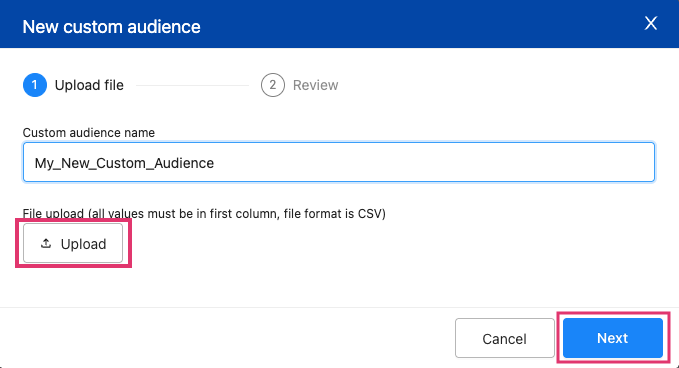Click the blue dialog header bar
The image size is (679, 368).
[340, 24]
